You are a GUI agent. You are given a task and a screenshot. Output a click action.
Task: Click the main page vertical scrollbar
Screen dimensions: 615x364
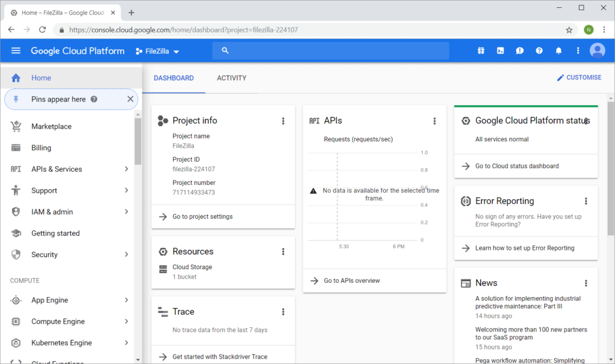coord(611,169)
